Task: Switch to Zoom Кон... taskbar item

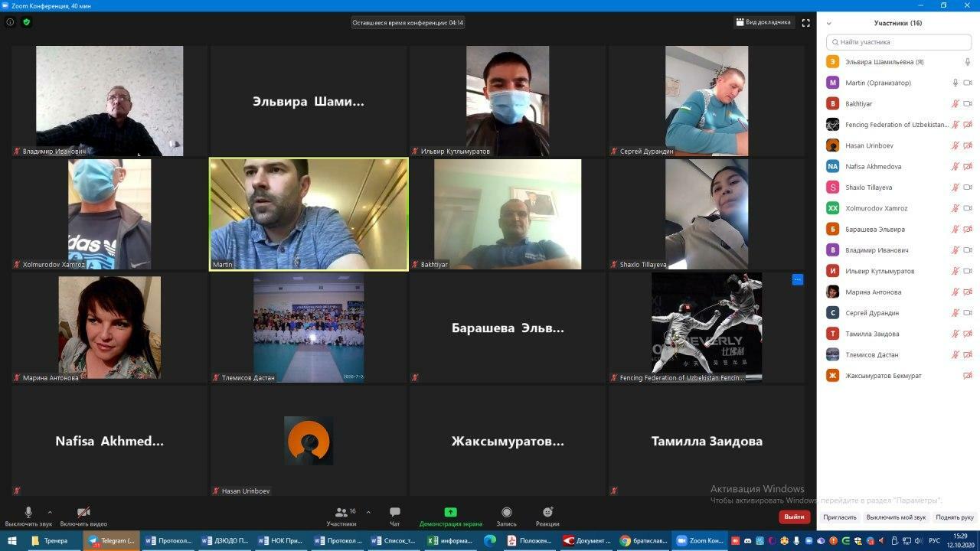Action: point(700,540)
